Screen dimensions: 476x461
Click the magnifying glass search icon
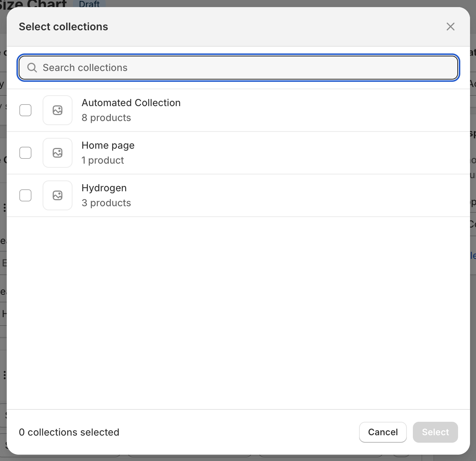[32, 68]
